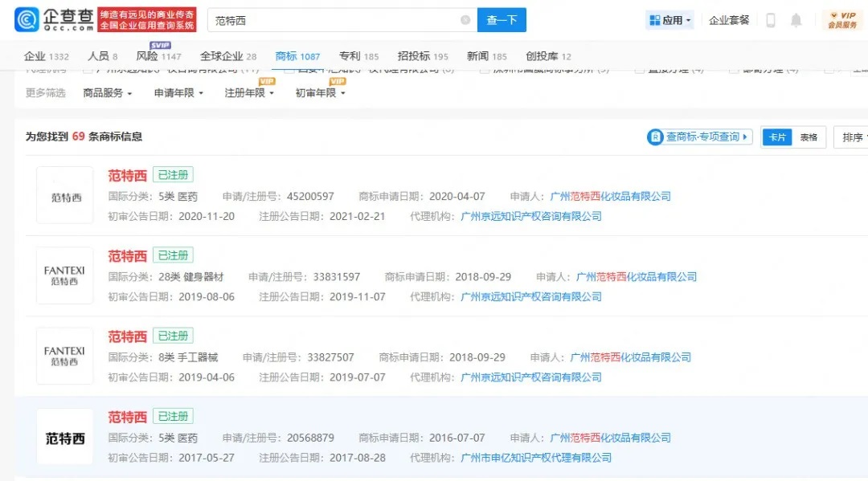
Task: Open 企业套餐 link
Action: [x=728, y=20]
